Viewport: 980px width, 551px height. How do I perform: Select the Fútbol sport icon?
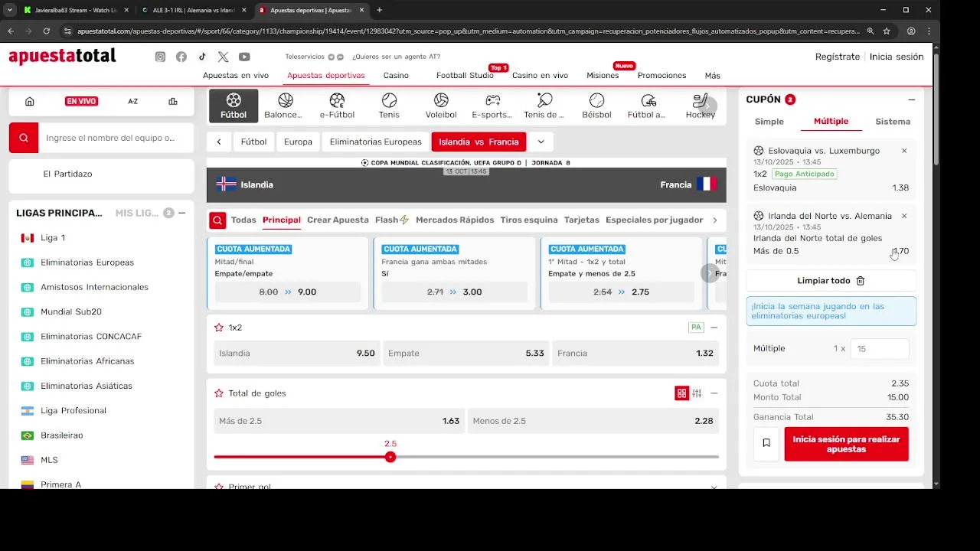point(234,106)
